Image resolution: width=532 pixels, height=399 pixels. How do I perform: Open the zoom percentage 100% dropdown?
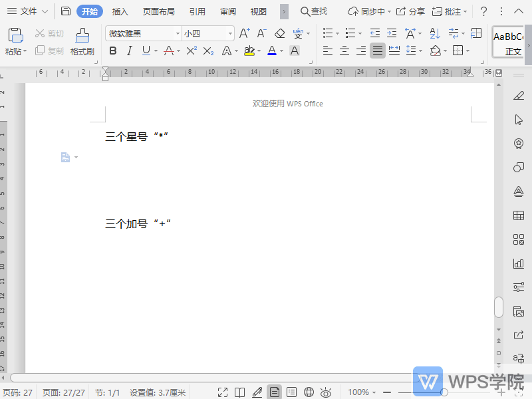362,392
